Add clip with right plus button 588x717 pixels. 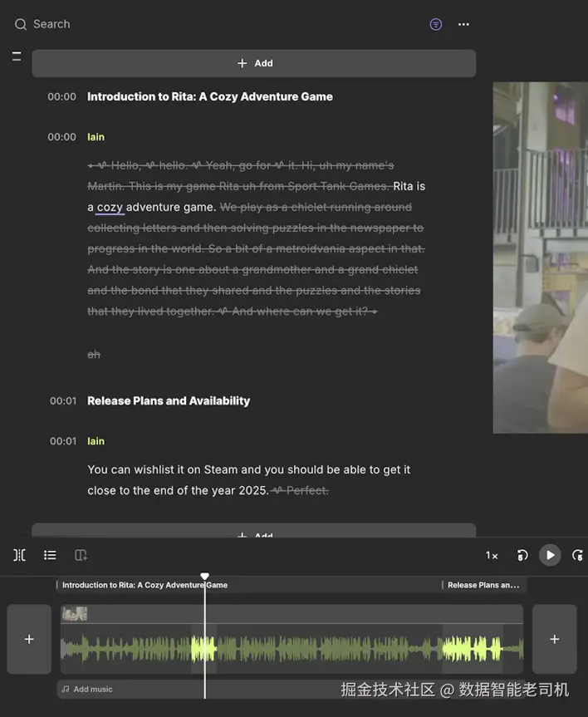pyautogui.click(x=555, y=639)
